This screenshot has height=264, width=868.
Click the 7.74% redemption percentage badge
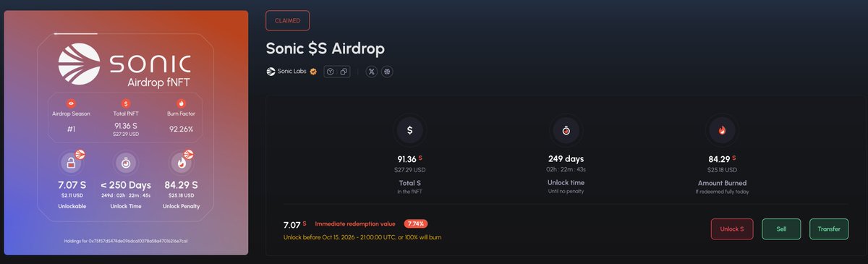click(415, 223)
